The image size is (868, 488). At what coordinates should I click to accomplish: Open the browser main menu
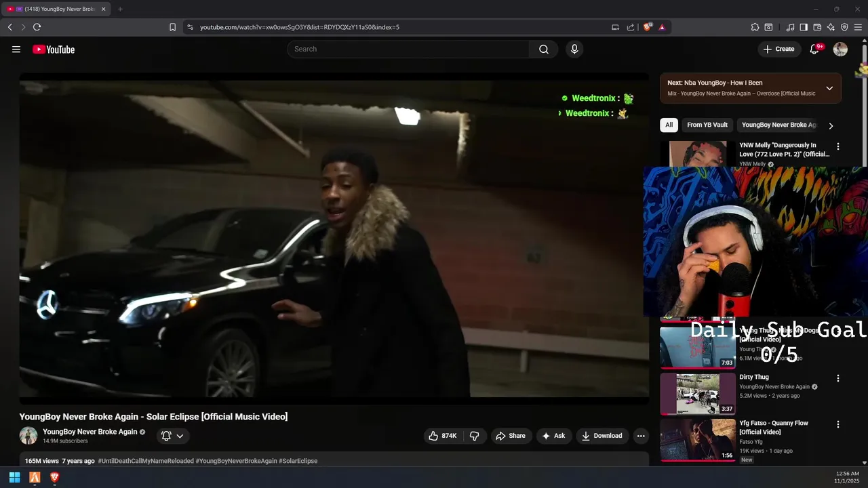point(858,27)
